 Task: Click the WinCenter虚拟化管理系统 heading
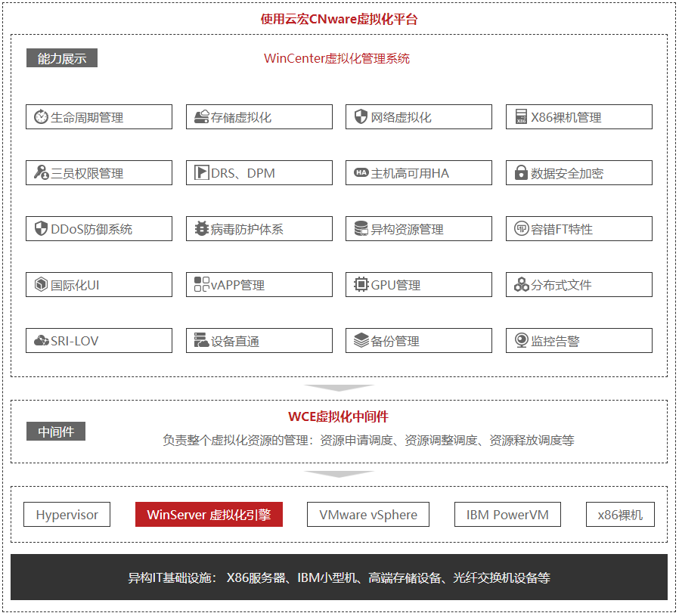click(x=336, y=58)
